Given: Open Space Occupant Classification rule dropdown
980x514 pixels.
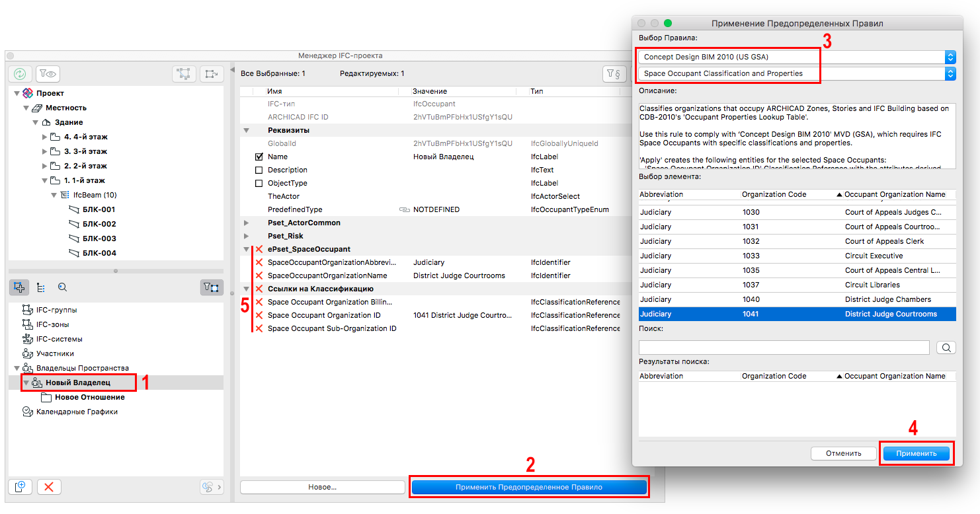Looking at the screenshot, I should (797, 73).
